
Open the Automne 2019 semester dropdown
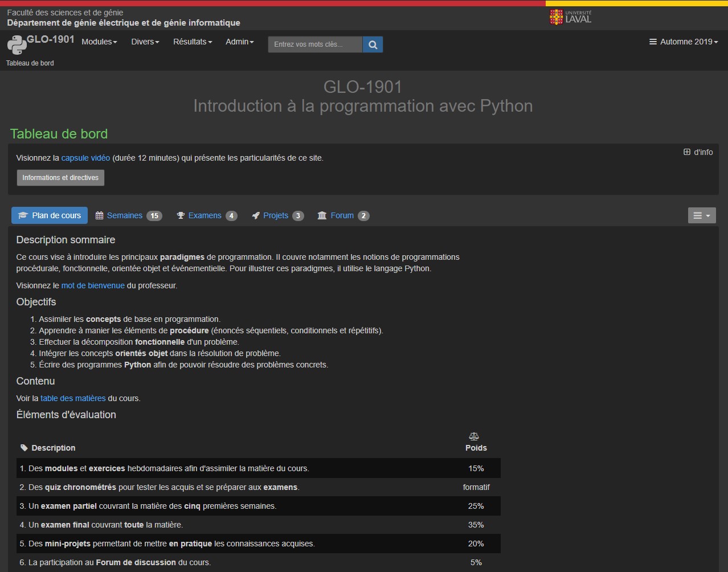(684, 42)
